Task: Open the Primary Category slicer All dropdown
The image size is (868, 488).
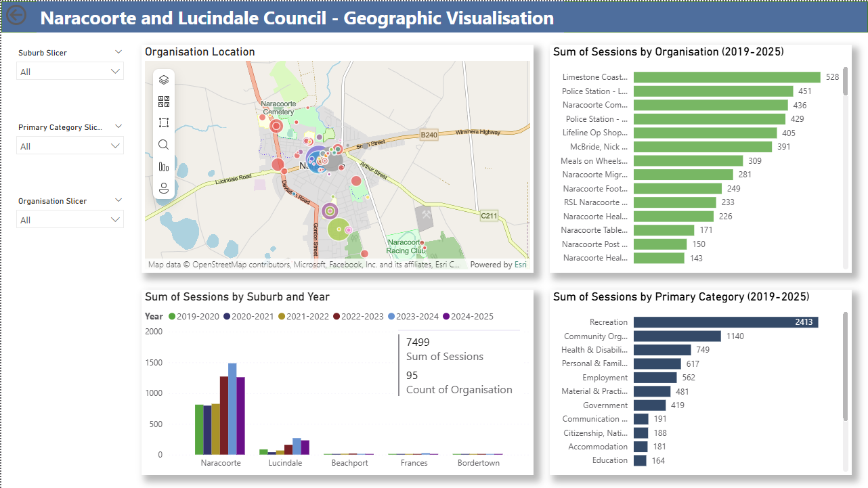Action: click(70, 146)
